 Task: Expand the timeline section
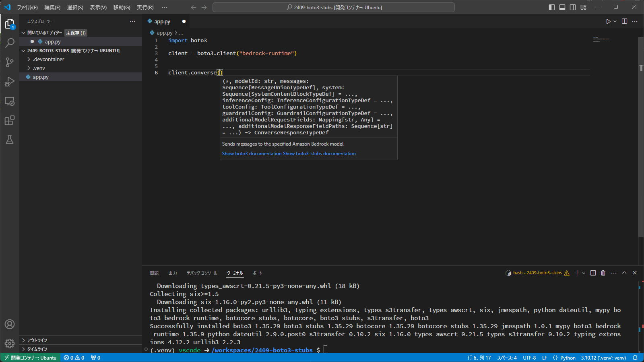[x=80, y=349]
